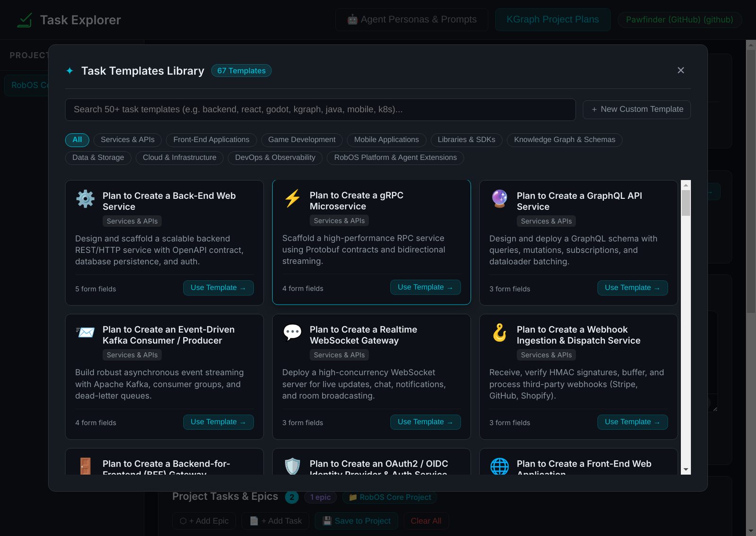The width and height of the screenshot is (756, 536).
Task: Click the speech bubble icon on WebSocket Gateway card
Action: click(x=292, y=332)
